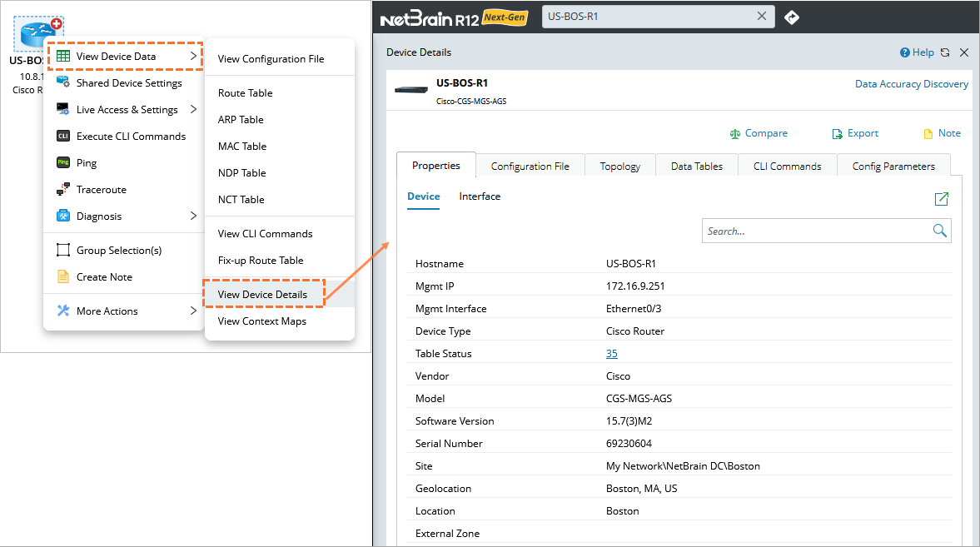Click the green Ping icon

coord(63,162)
